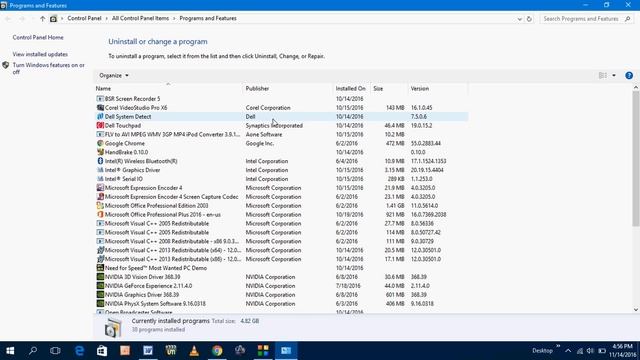Open Google Chrome from the taskbar
This screenshot has width=640, height=360.
pyautogui.click(x=217, y=351)
